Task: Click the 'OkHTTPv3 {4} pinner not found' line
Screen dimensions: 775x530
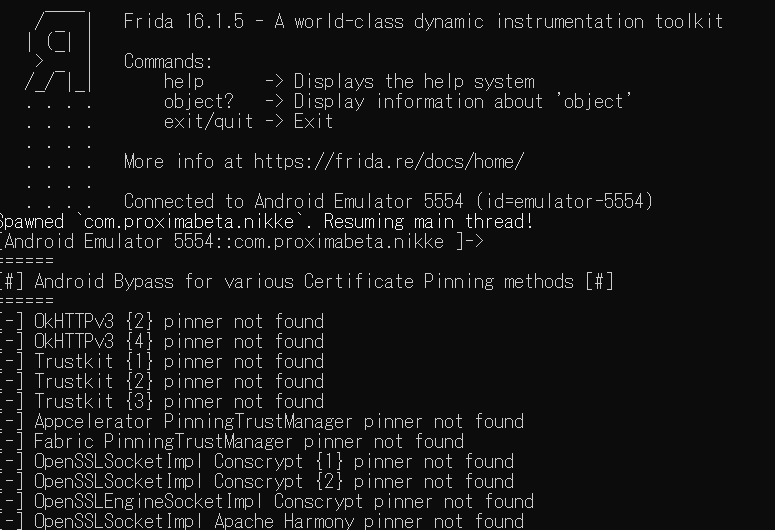Action: click(162, 342)
